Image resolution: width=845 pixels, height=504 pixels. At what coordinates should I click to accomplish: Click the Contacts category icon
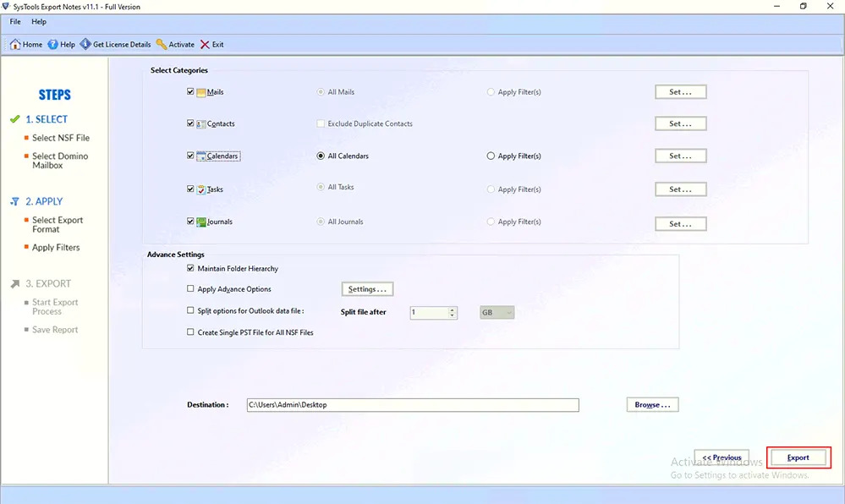201,124
